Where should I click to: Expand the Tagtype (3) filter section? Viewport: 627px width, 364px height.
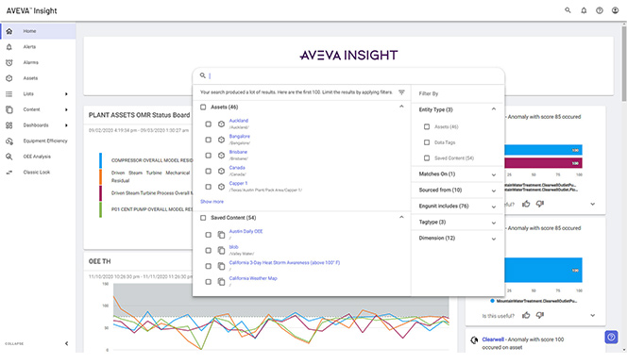point(457,222)
